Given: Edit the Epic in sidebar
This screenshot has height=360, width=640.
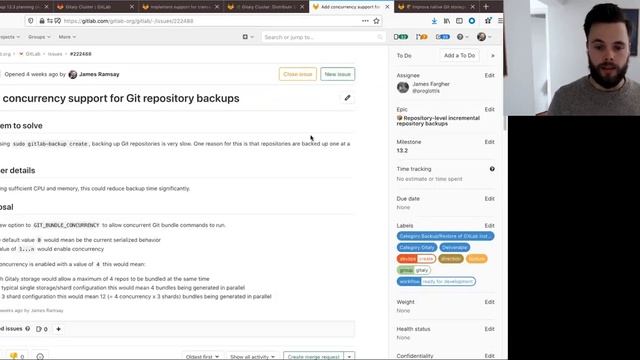Looking at the screenshot, I should coord(489,109).
